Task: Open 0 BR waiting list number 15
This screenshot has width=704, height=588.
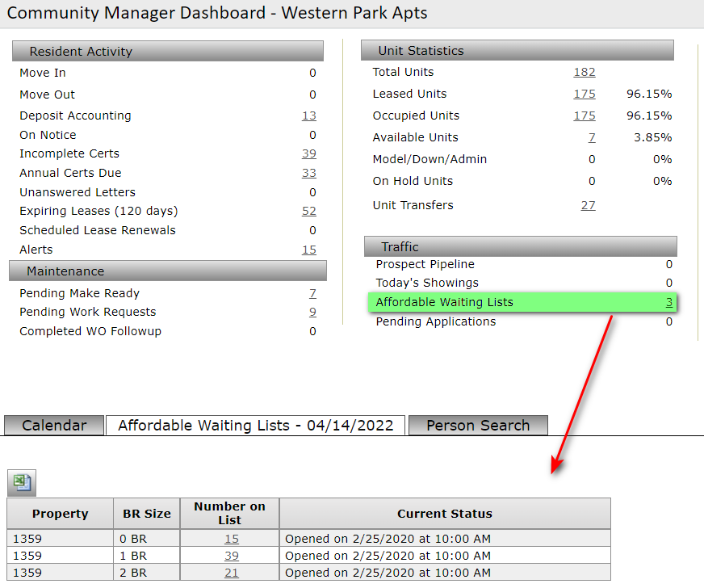Action: pos(232,539)
